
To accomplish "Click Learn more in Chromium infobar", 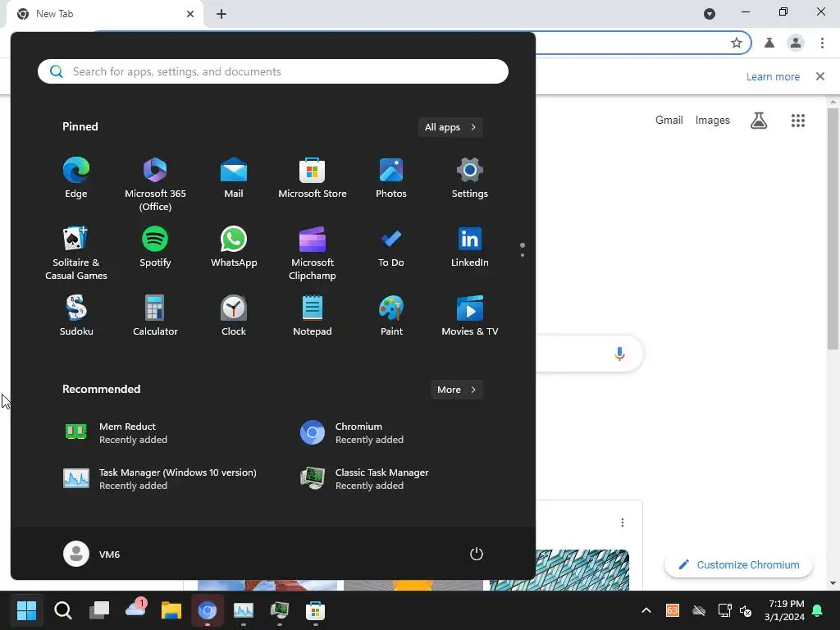I will (773, 76).
